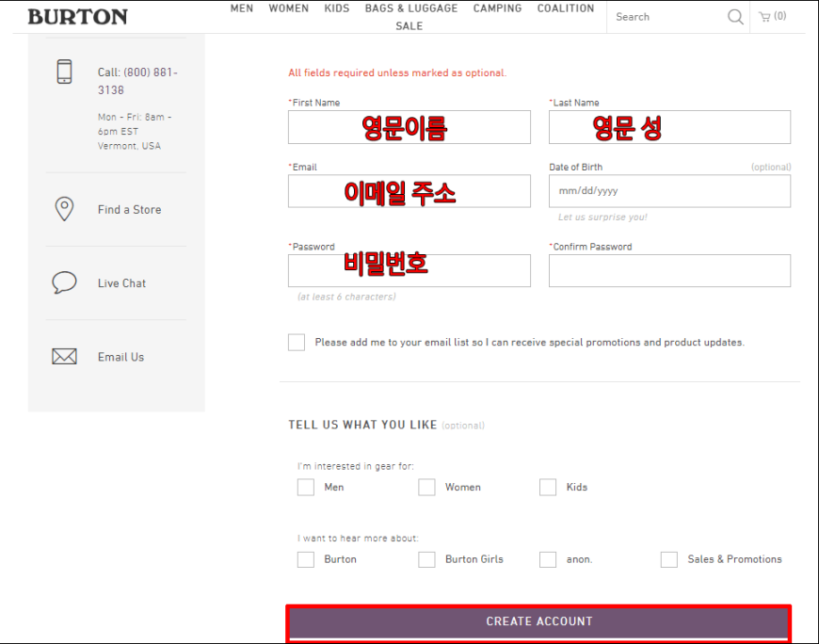The width and height of the screenshot is (819, 644).
Task: Click the Call (800) 881-3138 link
Action: (137, 81)
